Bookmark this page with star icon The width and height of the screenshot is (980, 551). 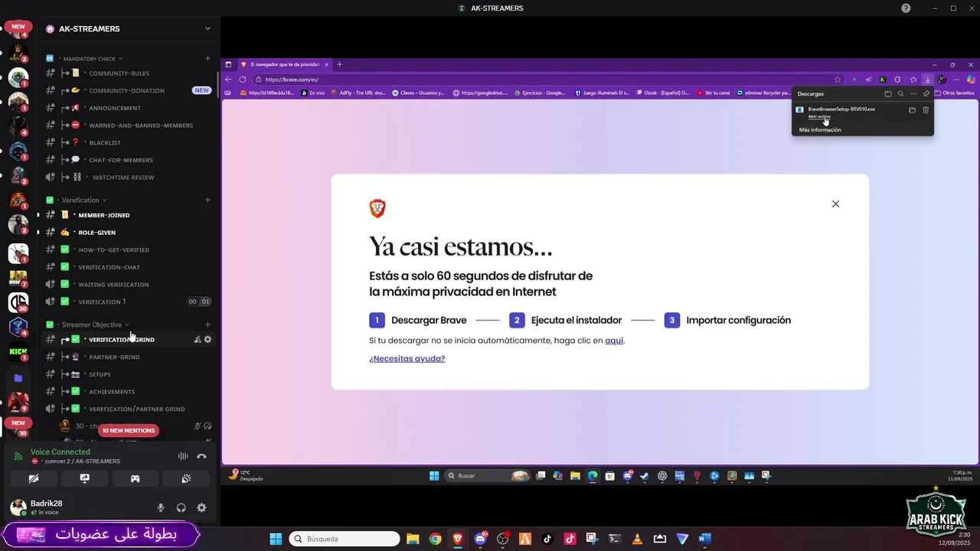coord(838,80)
